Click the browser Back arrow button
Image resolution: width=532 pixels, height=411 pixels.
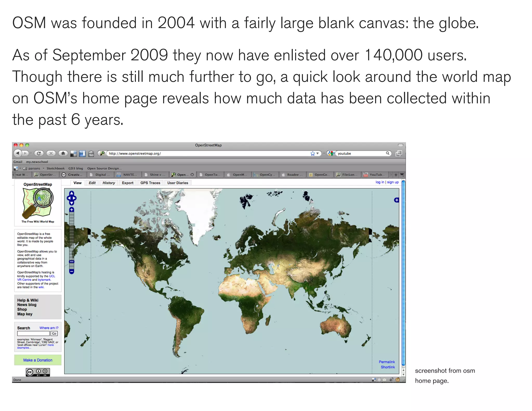[18, 153]
